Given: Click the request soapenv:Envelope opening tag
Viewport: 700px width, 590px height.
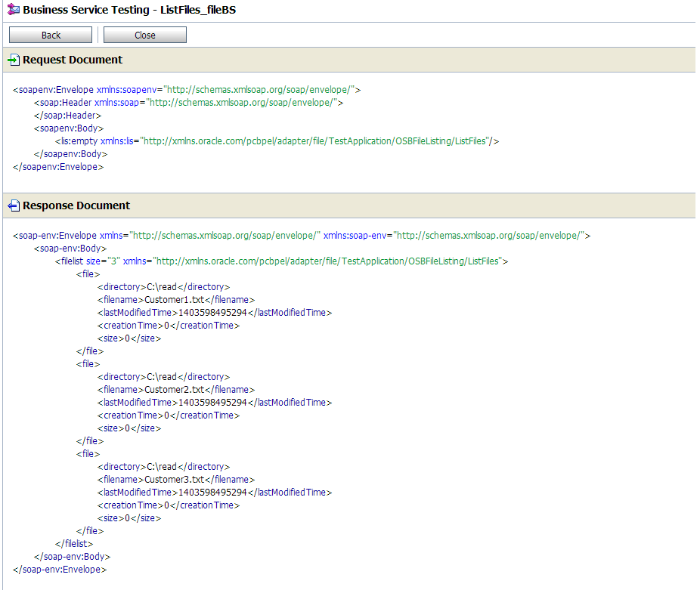Looking at the screenshot, I should click(x=187, y=90).
